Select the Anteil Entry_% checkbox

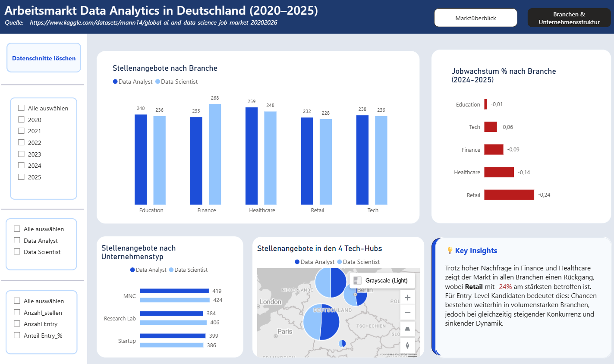coord(18,336)
